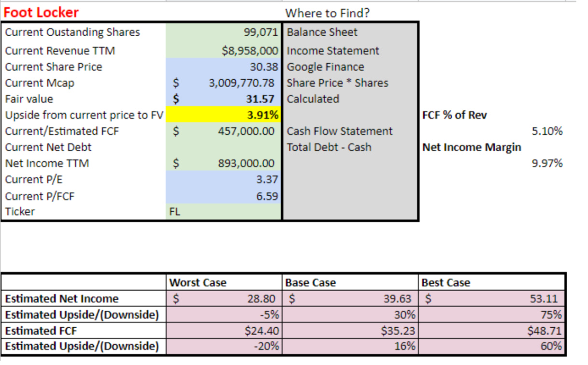
Task: Click the Base Case column header
Action: click(x=351, y=283)
